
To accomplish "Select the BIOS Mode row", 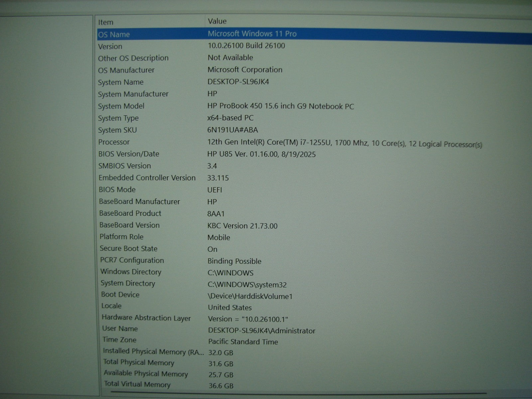I will coord(117,190).
